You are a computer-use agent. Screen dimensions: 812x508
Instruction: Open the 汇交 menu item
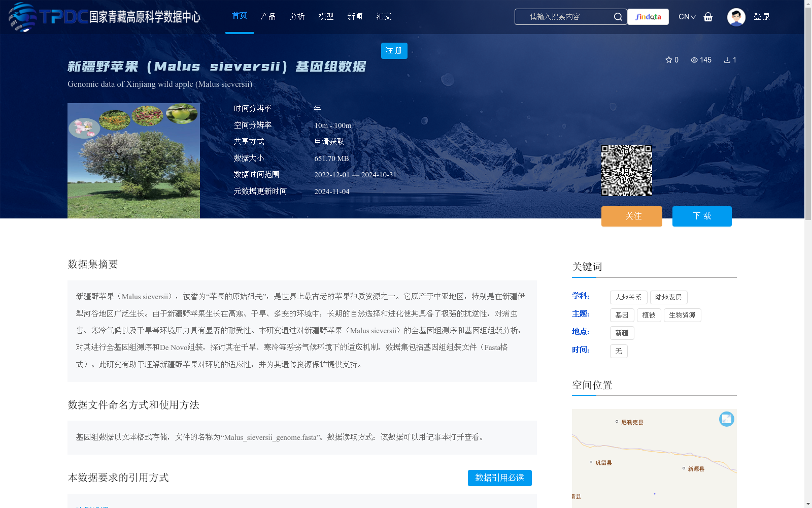click(x=384, y=17)
